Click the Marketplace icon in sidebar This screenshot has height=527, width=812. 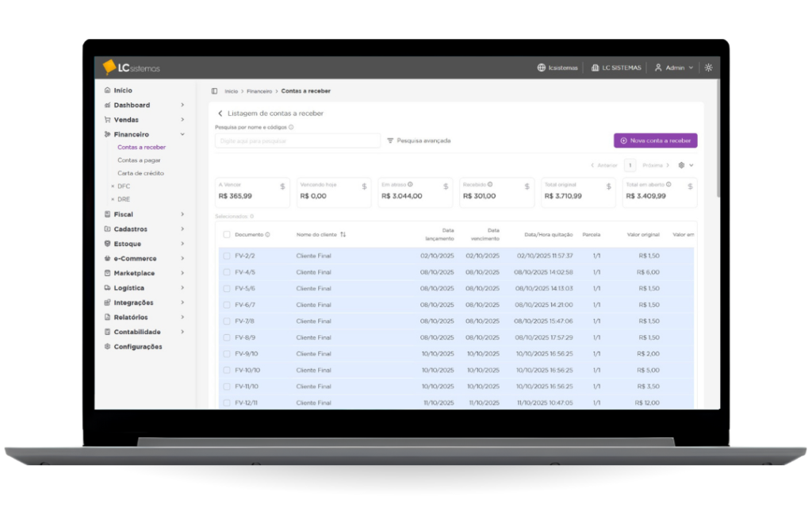tap(107, 273)
